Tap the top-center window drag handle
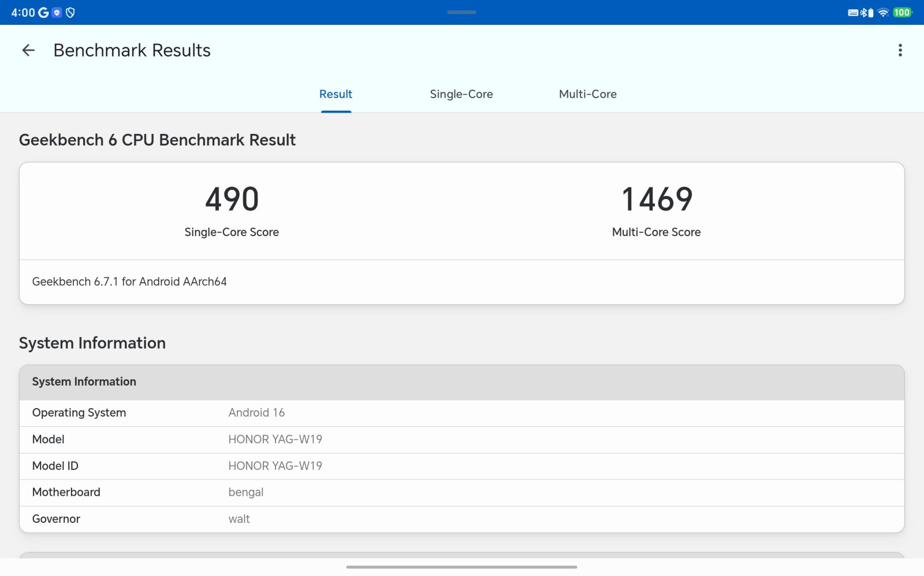The width and height of the screenshot is (924, 576). (462, 12)
